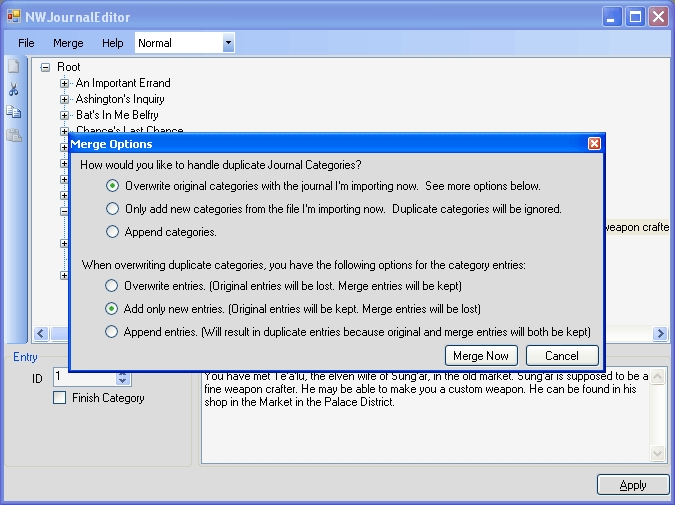This screenshot has width=675, height=505.
Task: Expand the "Bat's In Me Belfry" node
Action: [x=65, y=115]
